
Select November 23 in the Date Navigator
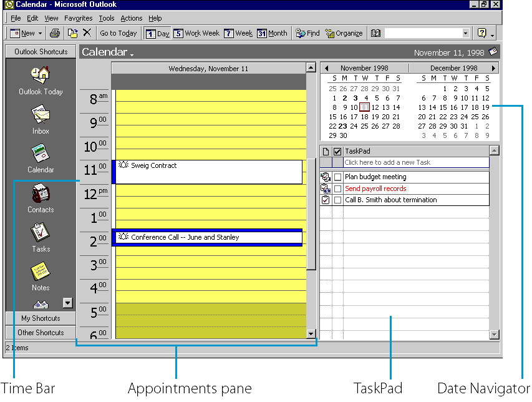tap(342, 126)
